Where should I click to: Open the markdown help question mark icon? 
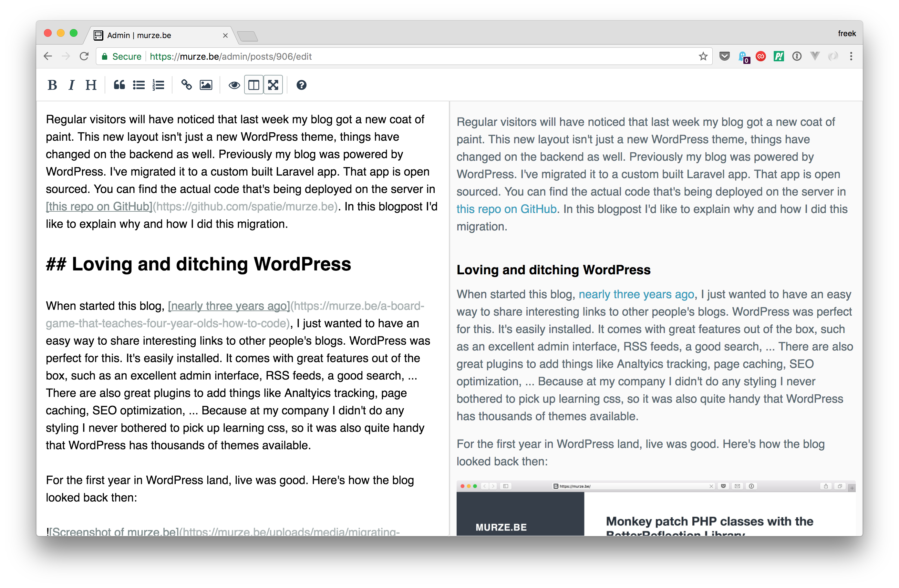point(301,85)
